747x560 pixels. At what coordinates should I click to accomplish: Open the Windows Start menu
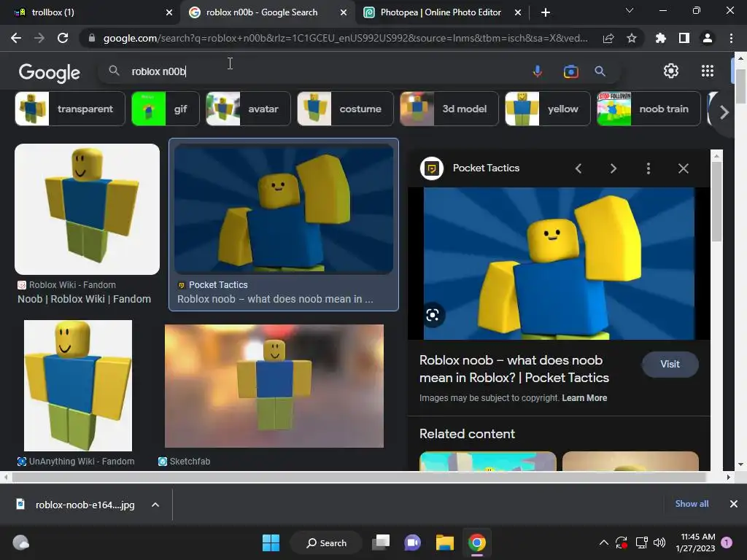[x=271, y=542]
